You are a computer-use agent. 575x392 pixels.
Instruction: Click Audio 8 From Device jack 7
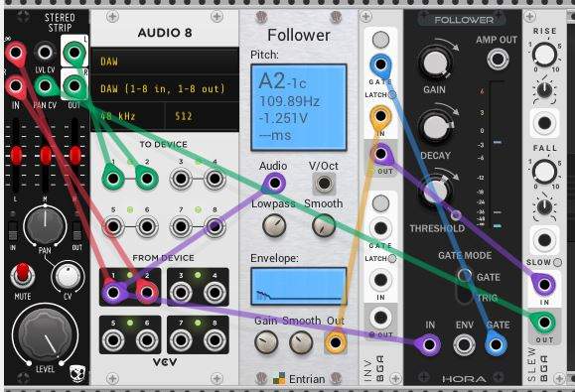tap(181, 340)
